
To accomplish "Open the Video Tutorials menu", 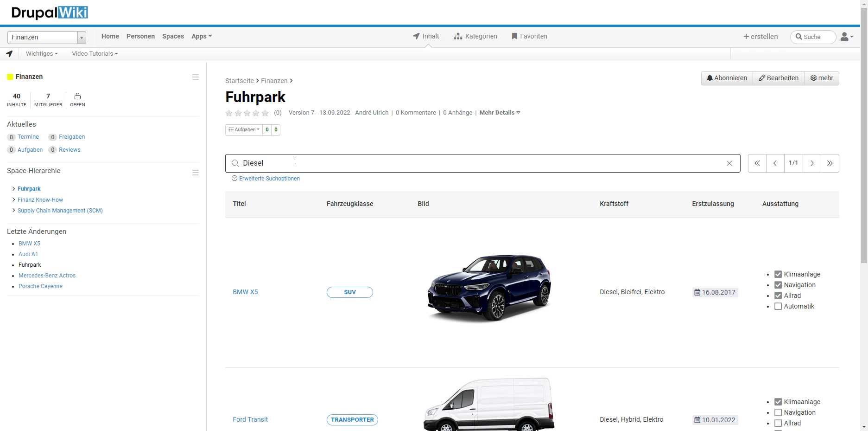I will 94,53.
